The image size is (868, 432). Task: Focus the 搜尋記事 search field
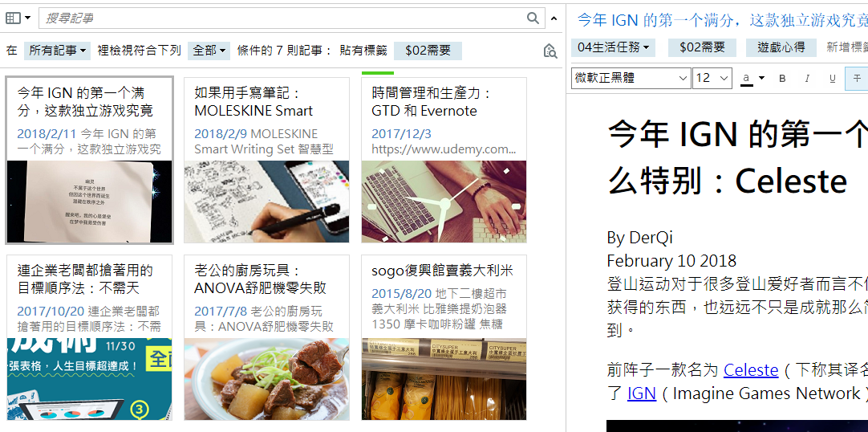click(282, 18)
